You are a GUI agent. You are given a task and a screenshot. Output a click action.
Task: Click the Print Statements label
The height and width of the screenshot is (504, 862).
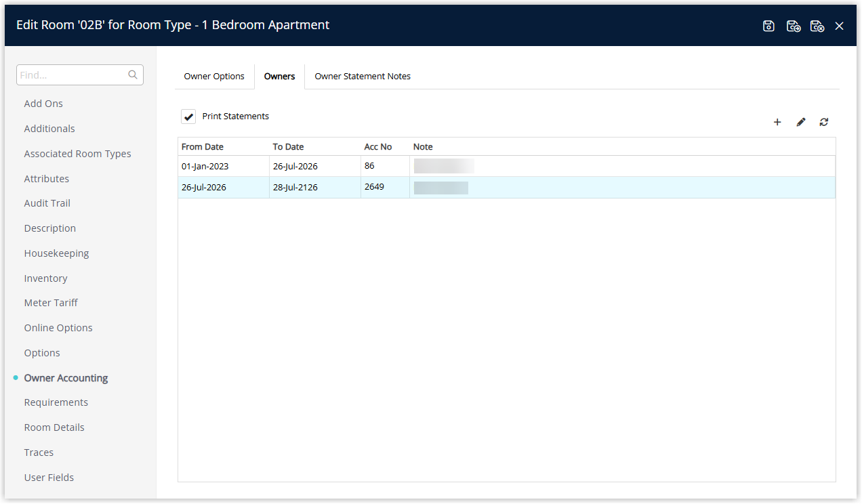coord(236,117)
